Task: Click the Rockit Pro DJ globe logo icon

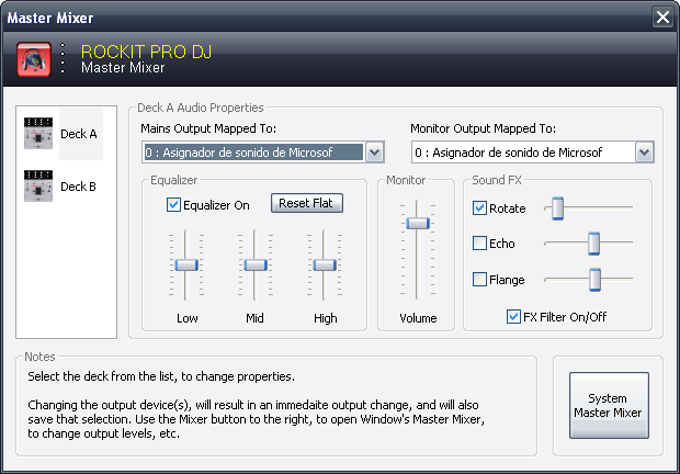Action: tap(34, 59)
